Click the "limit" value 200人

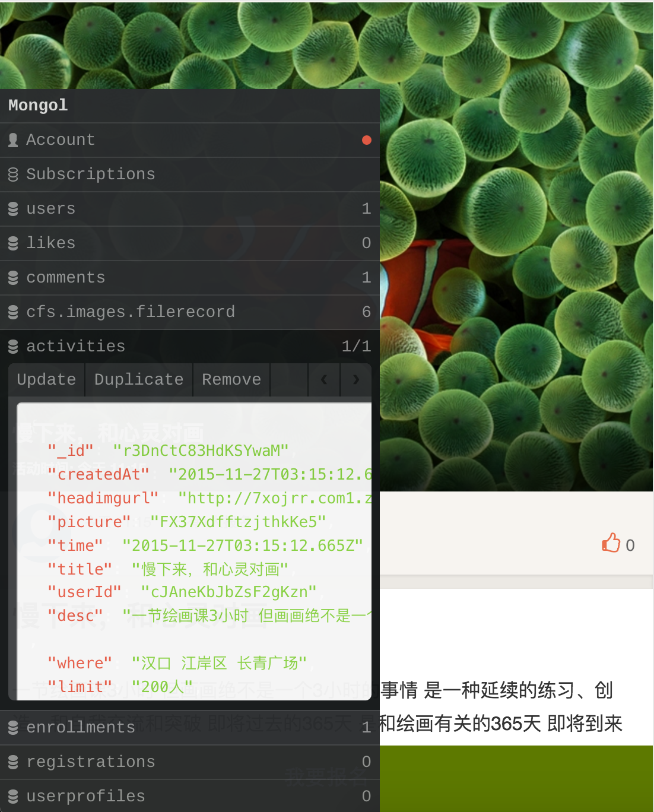(162, 687)
